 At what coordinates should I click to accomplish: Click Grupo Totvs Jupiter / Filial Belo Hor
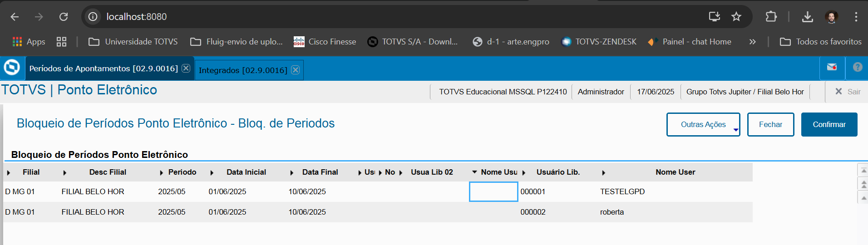[745, 92]
